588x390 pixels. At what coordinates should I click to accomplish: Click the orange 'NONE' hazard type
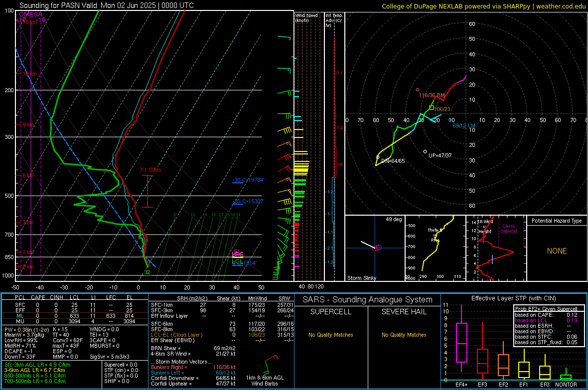coord(557,251)
